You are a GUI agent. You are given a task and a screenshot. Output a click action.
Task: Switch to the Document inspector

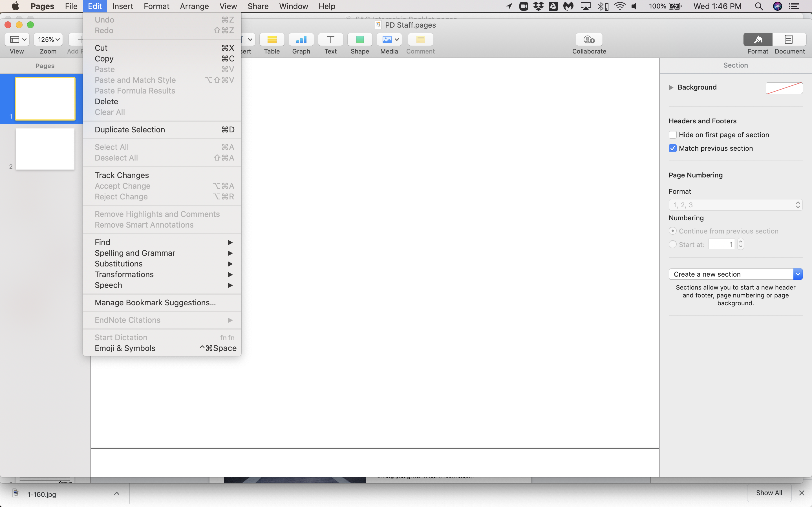(x=789, y=39)
